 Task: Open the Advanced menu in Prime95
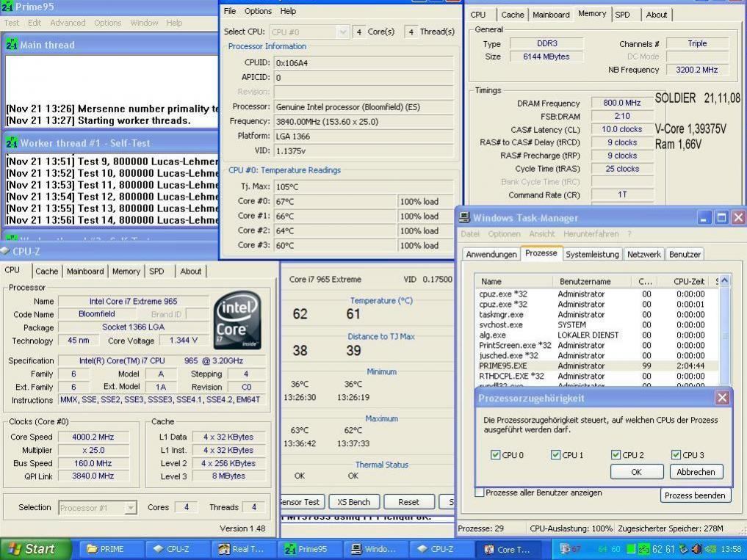tap(68, 23)
